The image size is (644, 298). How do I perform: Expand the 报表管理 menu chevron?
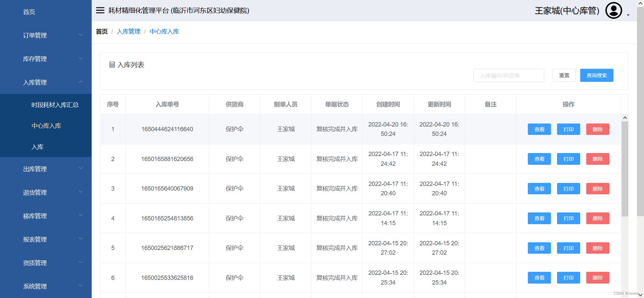click(x=81, y=239)
